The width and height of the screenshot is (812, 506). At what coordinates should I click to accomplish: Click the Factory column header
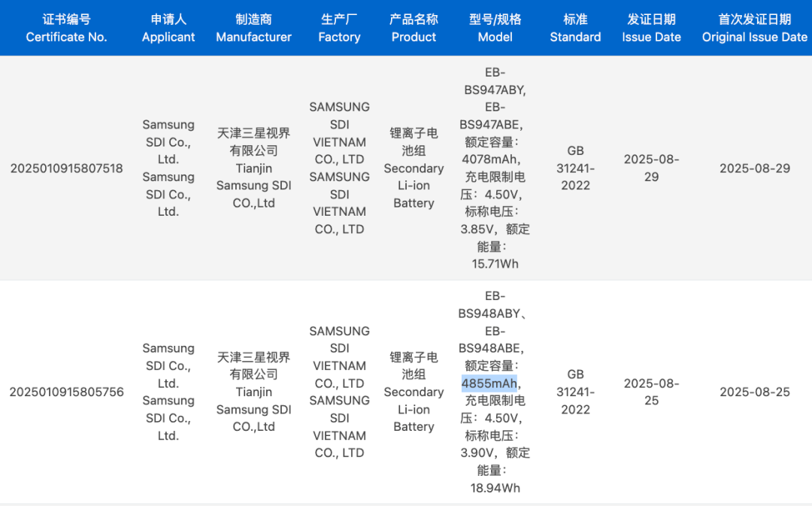tap(339, 28)
